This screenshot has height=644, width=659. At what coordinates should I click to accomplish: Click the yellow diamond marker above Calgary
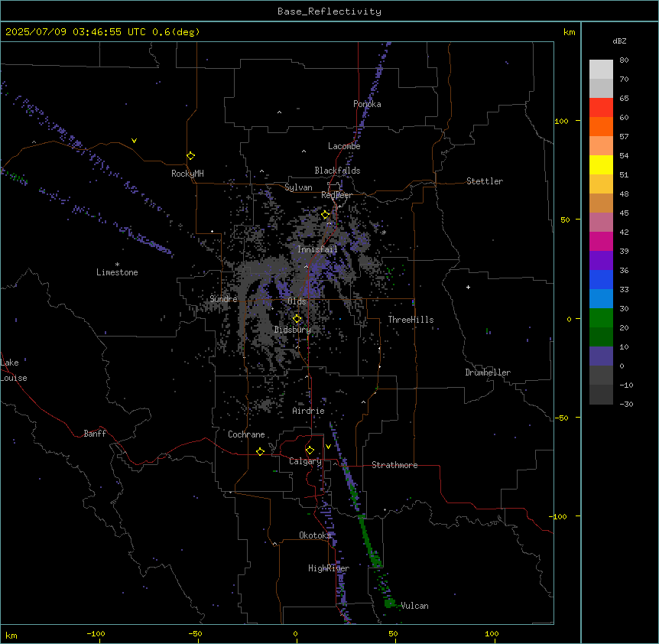(310, 450)
